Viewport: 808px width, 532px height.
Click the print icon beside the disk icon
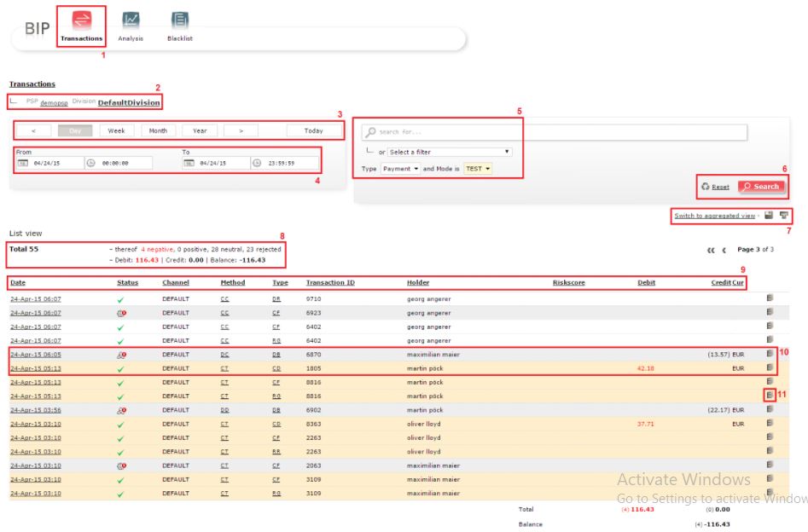784,215
